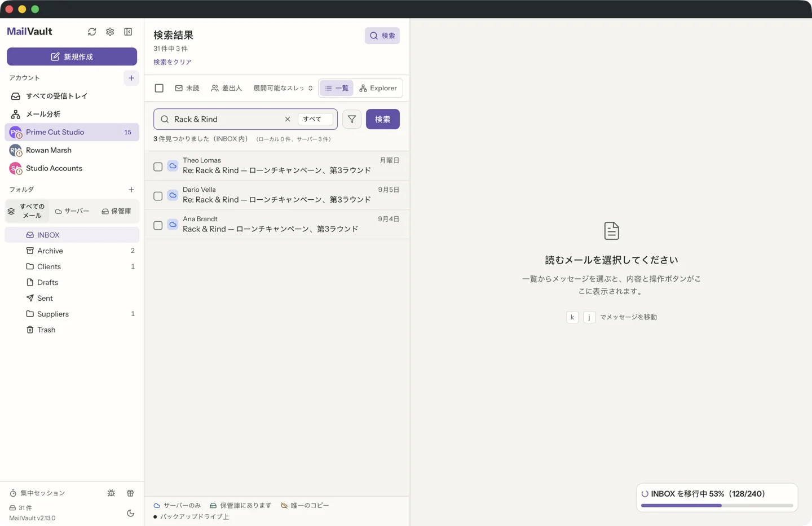Click Studio Accounts avatar
Screen dimensions: 812x526
click(15, 168)
